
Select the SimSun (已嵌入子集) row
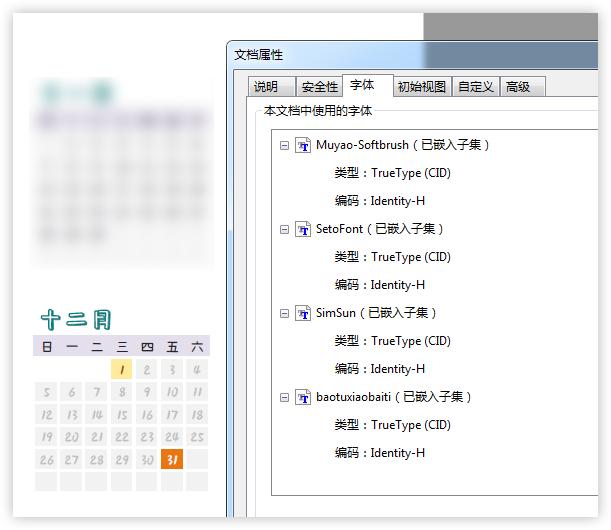[x=376, y=313]
